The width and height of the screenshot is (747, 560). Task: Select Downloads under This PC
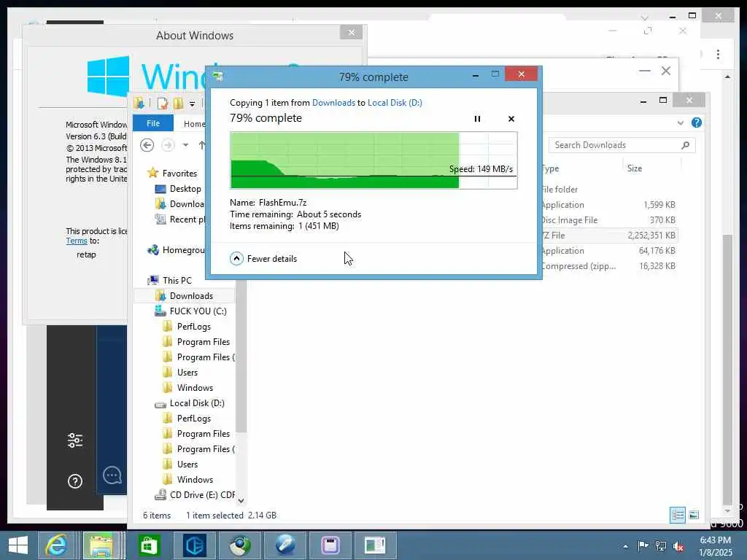click(185, 296)
